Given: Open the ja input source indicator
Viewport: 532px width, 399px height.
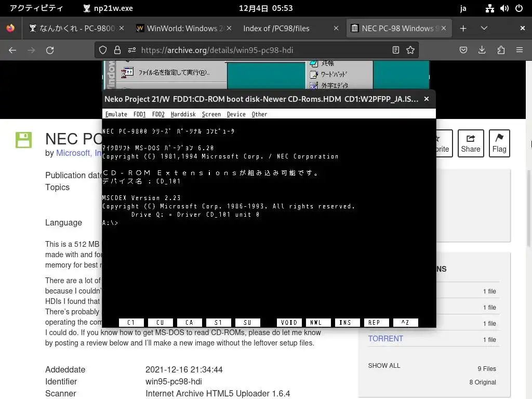Looking at the screenshot, I should pos(463,8).
